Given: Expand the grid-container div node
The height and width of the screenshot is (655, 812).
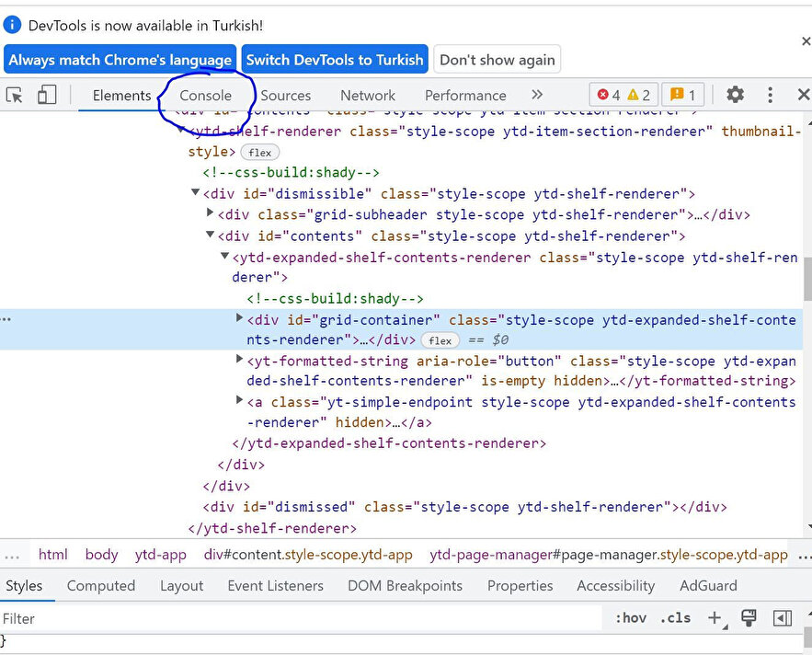Looking at the screenshot, I should point(240,318).
